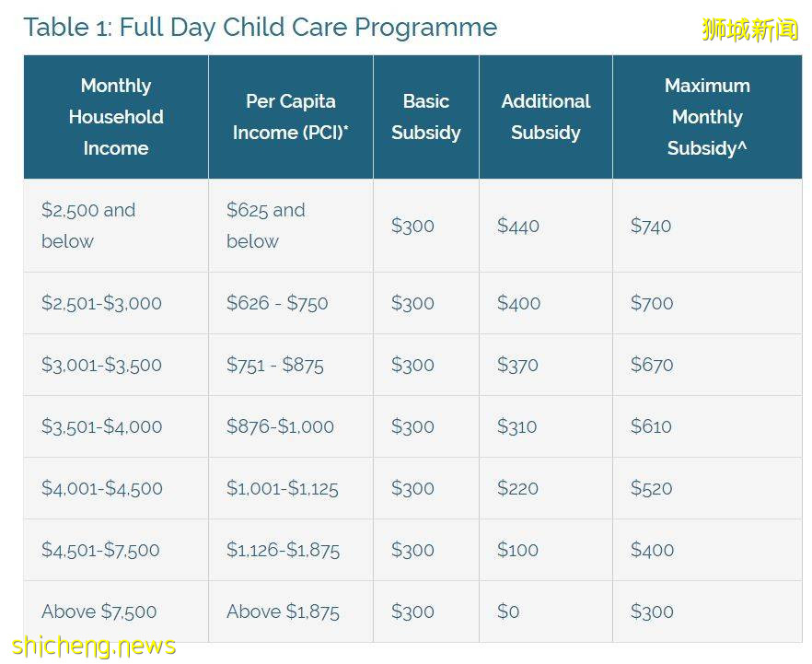Click the Monthly Household Income column header
812x664 pixels.
coord(116,117)
